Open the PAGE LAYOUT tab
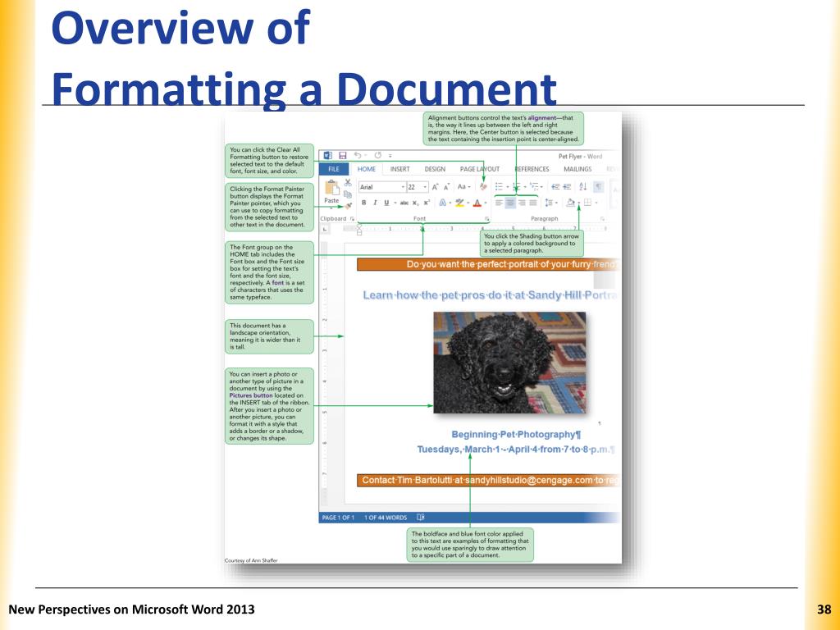840x630 pixels. tap(479, 169)
